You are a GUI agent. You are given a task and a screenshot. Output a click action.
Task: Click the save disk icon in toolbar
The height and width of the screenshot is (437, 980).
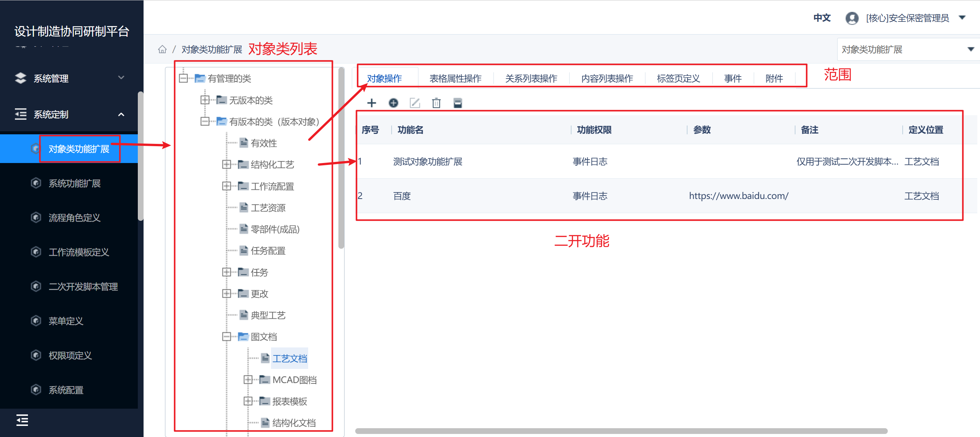pos(458,103)
